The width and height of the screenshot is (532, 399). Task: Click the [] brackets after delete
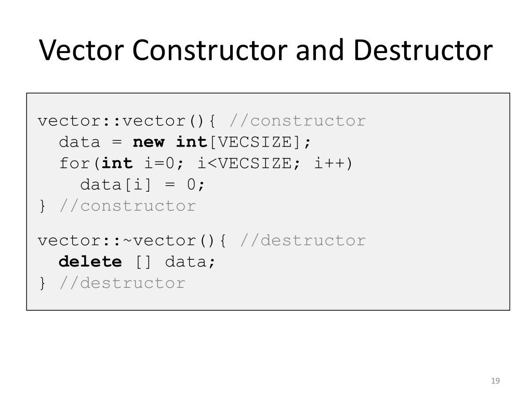pyautogui.click(x=143, y=262)
